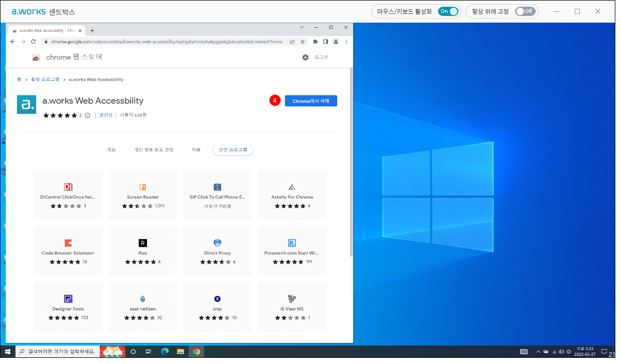Image resolution: width=621 pixels, height=364 pixels.
Task: Close the a.works Web Accessibility tab
Action: coord(80,30)
